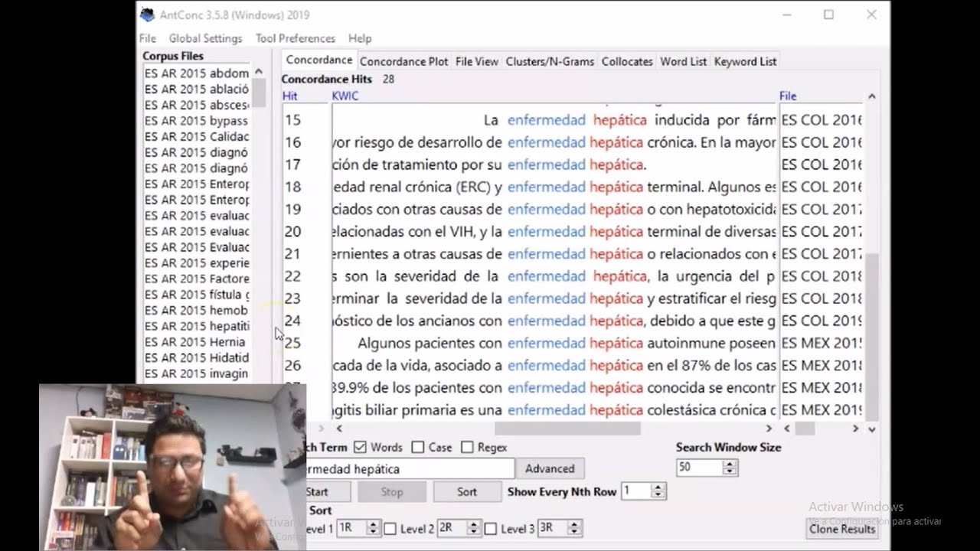Image resolution: width=980 pixels, height=551 pixels.
Task: Click the ES MEX 2015 file entry for hit 25
Action: pos(822,343)
